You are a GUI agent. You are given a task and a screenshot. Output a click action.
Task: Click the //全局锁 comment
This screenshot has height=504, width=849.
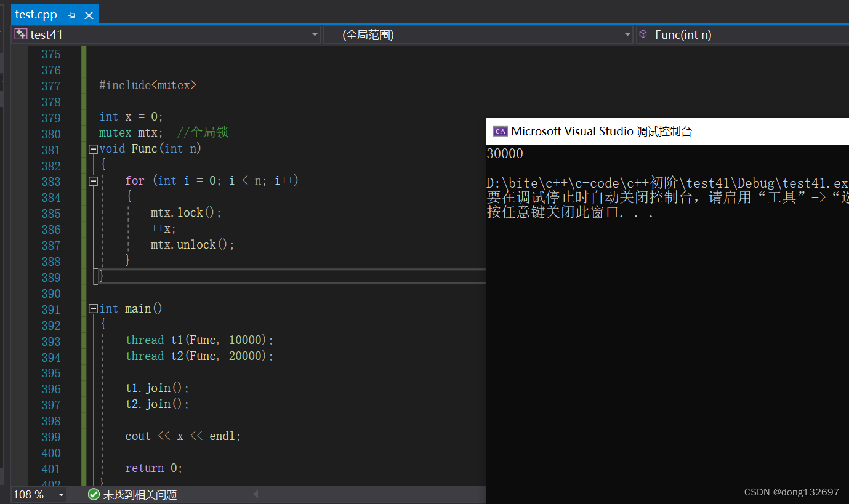[x=203, y=133]
